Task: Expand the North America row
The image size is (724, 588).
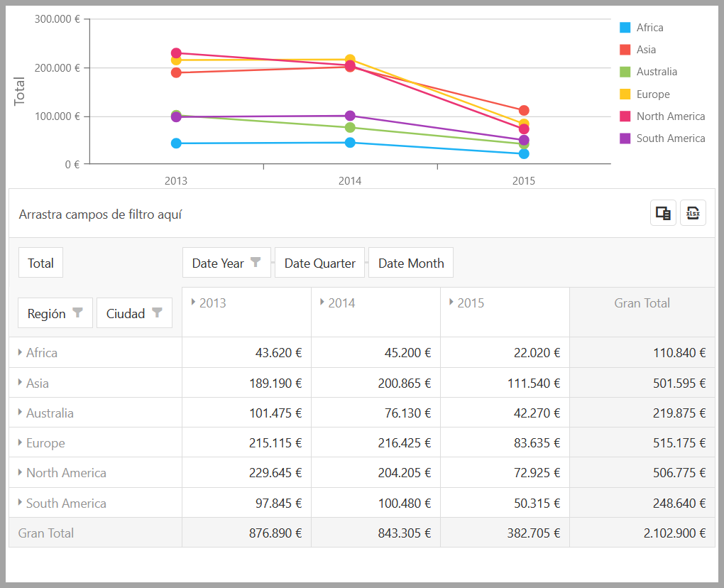Action: (20, 472)
